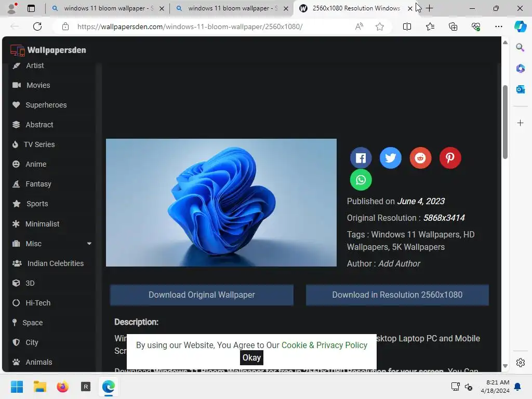Launch Copilot from Edge toolbar
532x399 pixels.
coord(520,26)
